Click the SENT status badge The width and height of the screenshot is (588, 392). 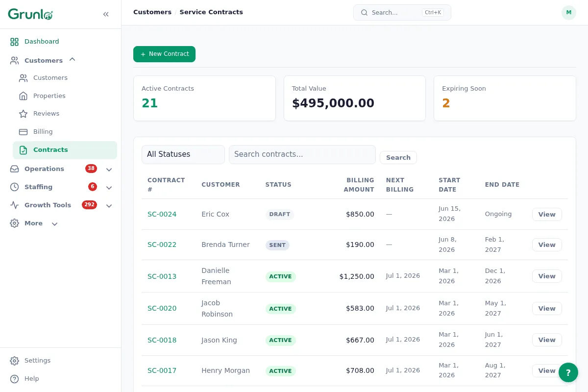click(277, 245)
